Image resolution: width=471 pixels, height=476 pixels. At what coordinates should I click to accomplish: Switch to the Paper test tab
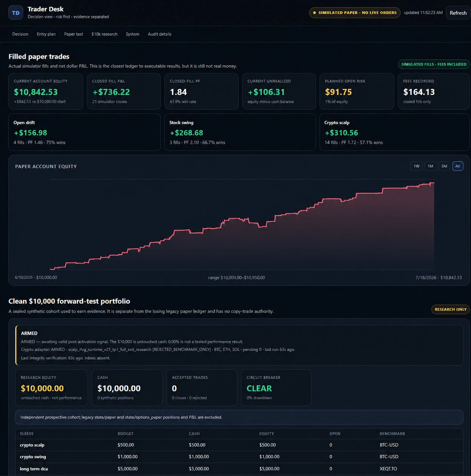pyautogui.click(x=74, y=34)
